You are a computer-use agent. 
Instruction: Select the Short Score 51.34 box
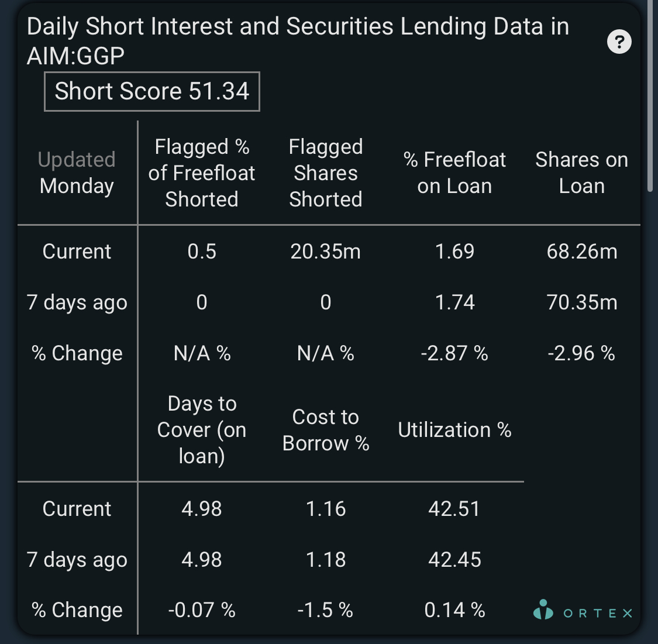(152, 91)
